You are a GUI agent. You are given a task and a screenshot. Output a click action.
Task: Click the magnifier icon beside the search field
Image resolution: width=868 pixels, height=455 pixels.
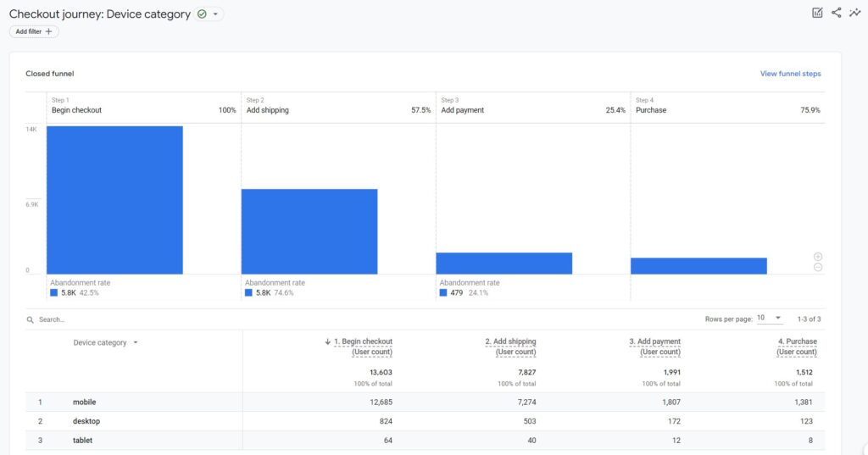31,319
